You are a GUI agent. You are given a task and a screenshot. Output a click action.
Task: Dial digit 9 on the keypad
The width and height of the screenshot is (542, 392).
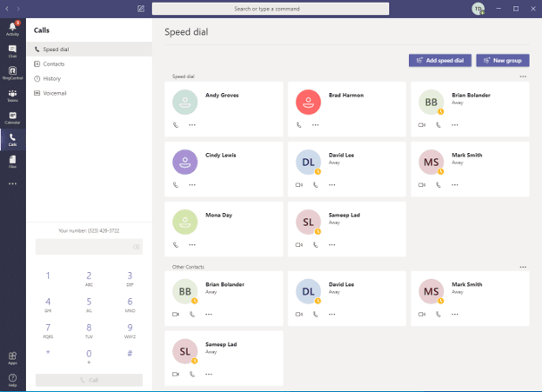tap(130, 330)
